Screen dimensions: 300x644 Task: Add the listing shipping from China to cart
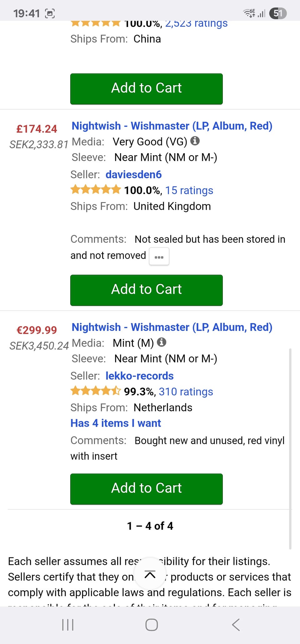point(146,89)
